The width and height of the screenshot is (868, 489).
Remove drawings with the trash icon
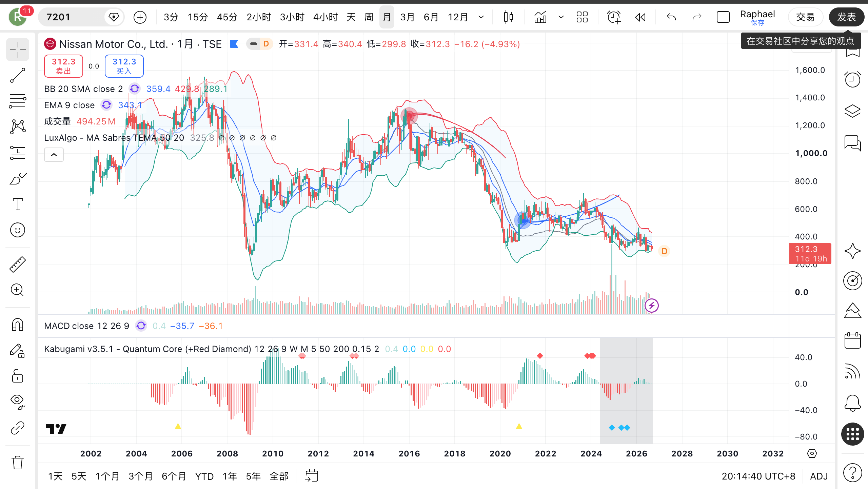click(x=18, y=462)
